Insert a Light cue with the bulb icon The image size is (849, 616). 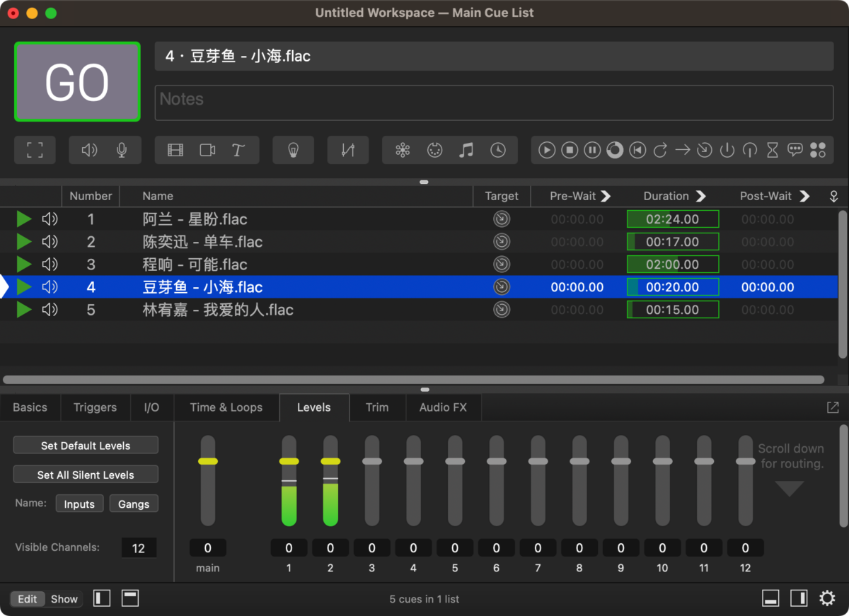coord(293,150)
